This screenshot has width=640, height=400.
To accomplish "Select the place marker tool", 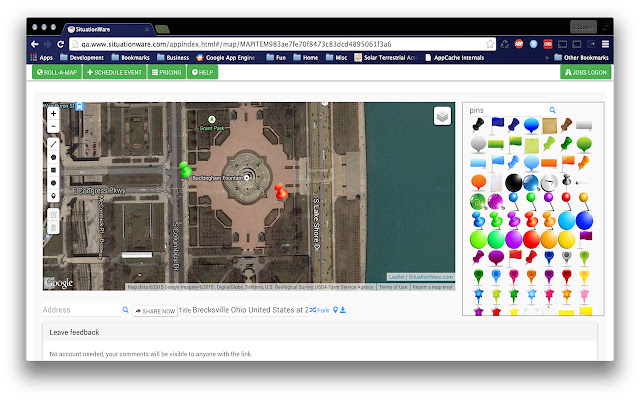I will 53,196.
